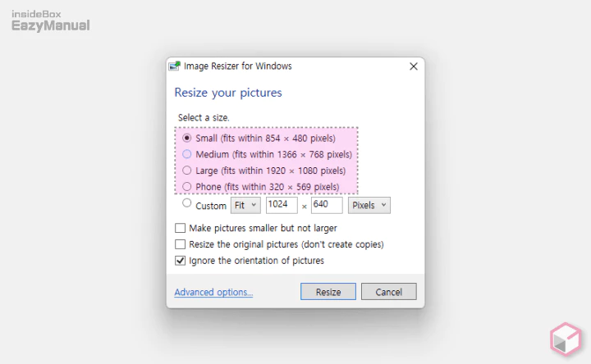This screenshot has height=364, width=591.
Task: Expand the Pixels unit dropdown
Action: point(369,205)
